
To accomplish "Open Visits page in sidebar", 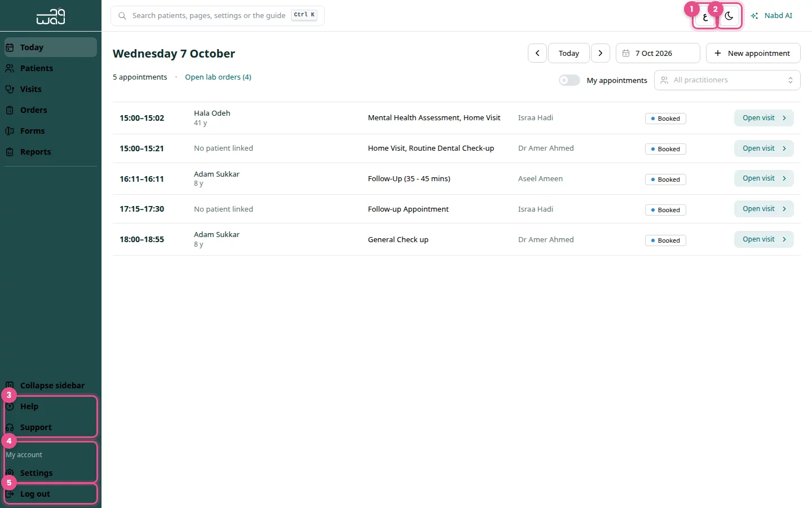I will 51,89.
